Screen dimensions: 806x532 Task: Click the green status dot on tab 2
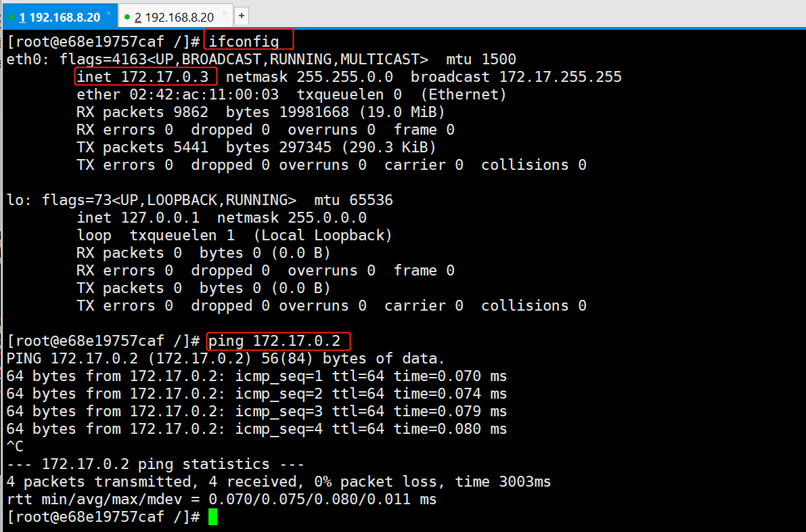pyautogui.click(x=127, y=17)
